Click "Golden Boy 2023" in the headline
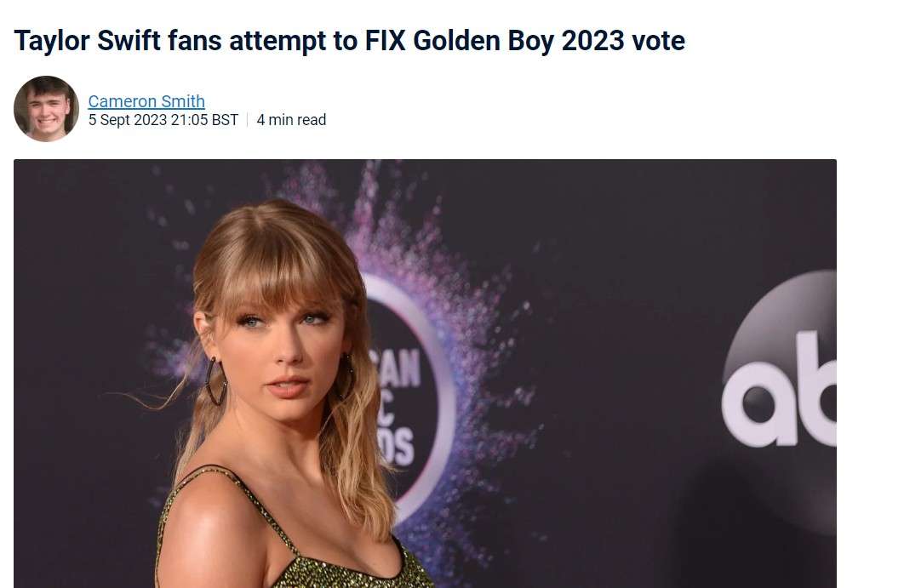 [518, 41]
